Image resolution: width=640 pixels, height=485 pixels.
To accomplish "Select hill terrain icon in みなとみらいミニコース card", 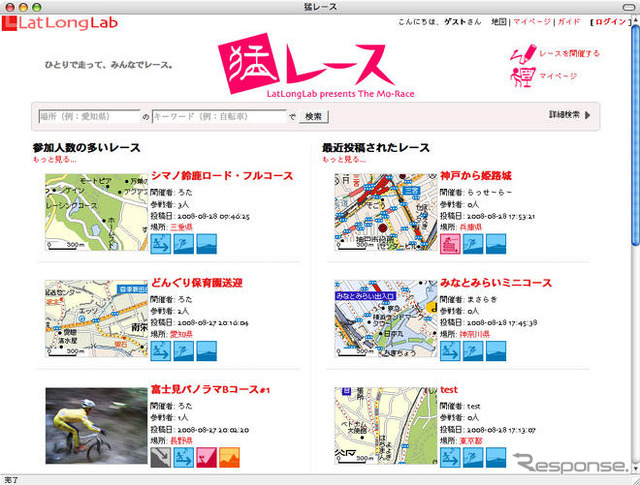I will tap(496, 351).
